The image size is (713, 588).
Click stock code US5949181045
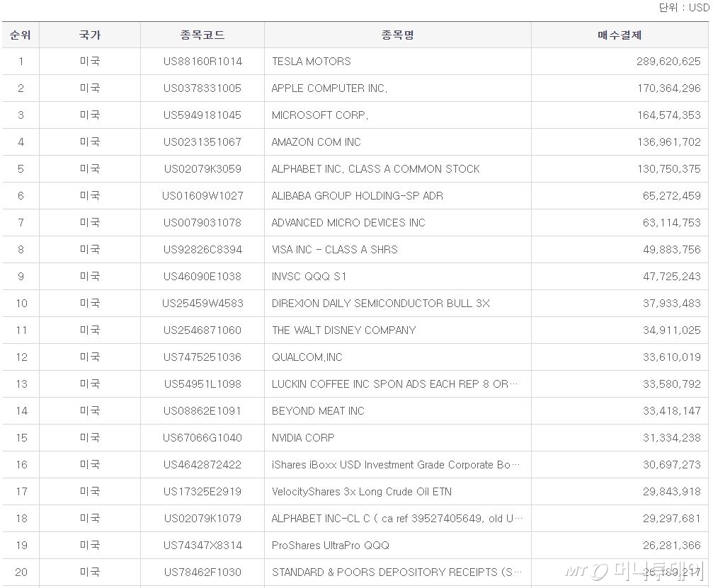coord(203,115)
